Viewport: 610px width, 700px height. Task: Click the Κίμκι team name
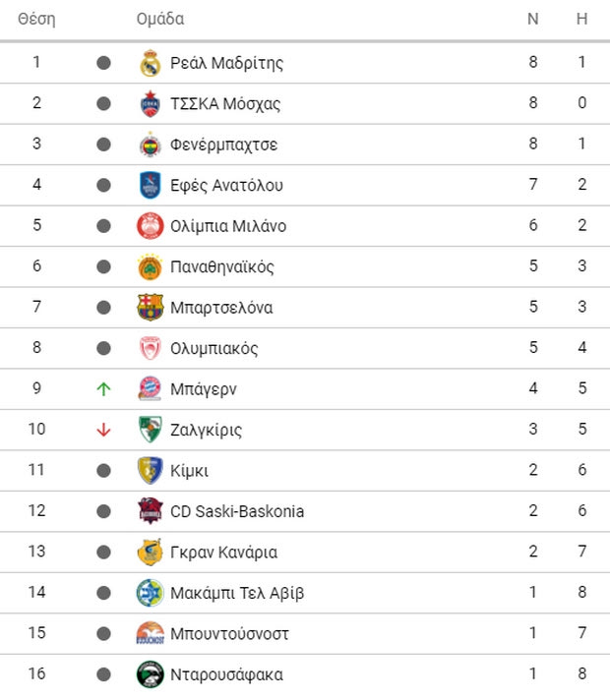point(189,471)
